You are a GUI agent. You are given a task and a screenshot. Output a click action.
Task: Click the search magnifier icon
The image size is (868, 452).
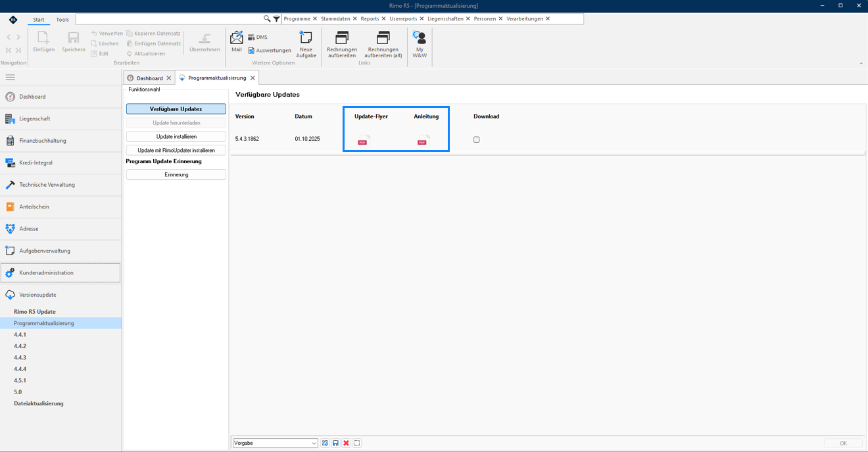tap(267, 19)
